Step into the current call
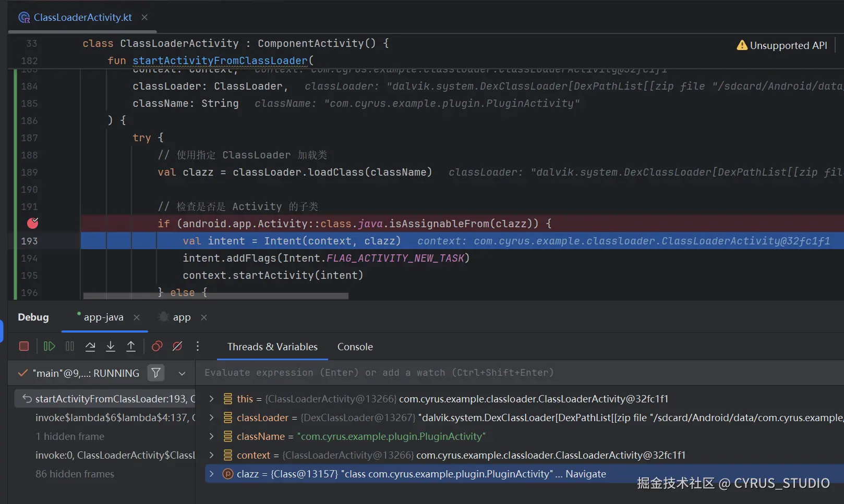844x504 pixels. (111, 346)
